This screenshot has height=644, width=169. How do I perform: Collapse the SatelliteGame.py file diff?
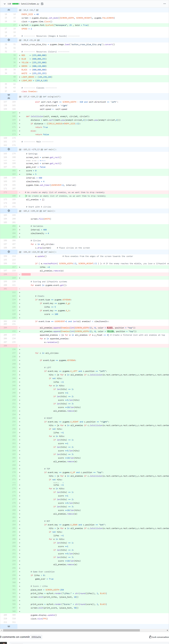click(5, 4)
